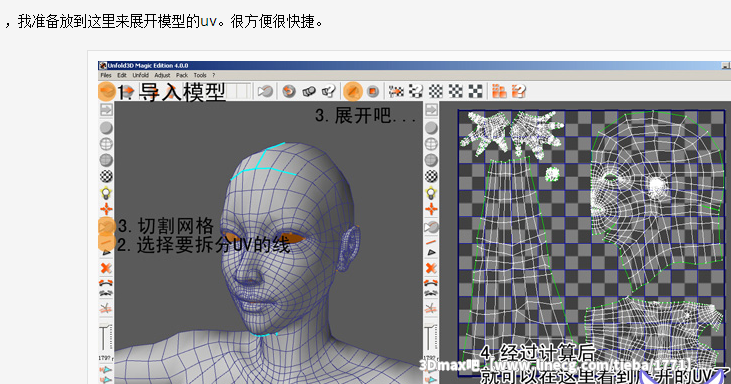This screenshot has width=731, height=384.
Task: Collapse the 3D view sidebar using the arrow button
Action: point(106,110)
